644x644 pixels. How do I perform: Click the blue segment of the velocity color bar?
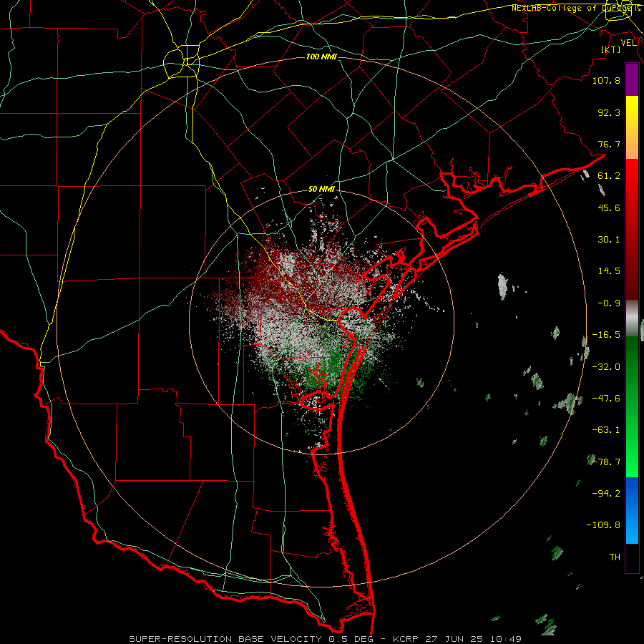(x=632, y=510)
